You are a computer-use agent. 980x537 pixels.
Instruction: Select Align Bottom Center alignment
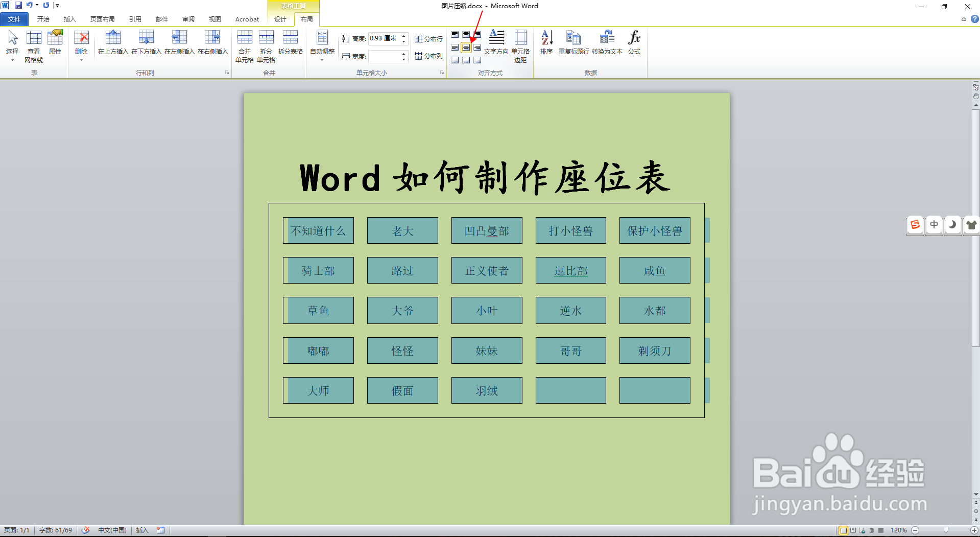pos(466,60)
